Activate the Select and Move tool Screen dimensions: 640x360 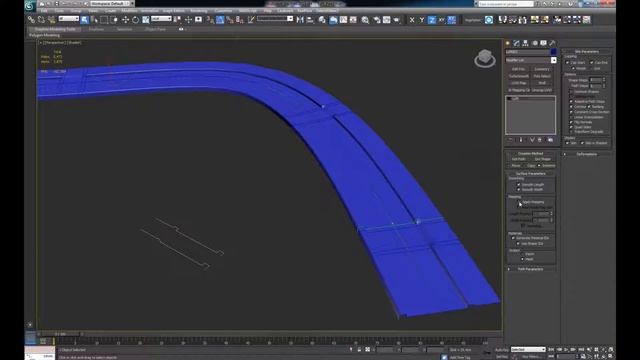tap(125, 20)
